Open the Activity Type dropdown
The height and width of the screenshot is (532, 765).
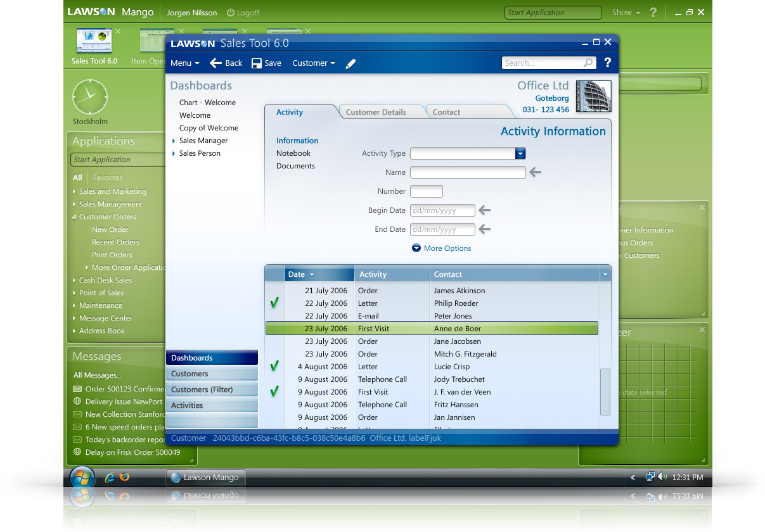click(x=520, y=153)
